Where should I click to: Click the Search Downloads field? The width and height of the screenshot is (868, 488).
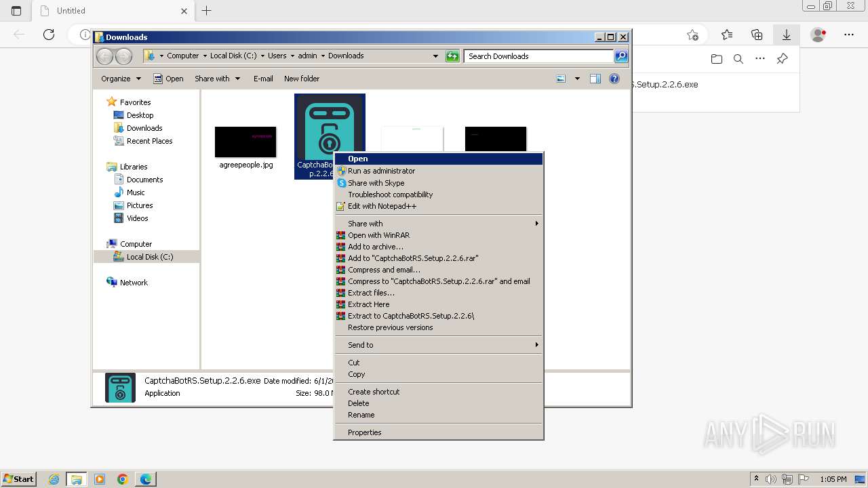[540, 56]
